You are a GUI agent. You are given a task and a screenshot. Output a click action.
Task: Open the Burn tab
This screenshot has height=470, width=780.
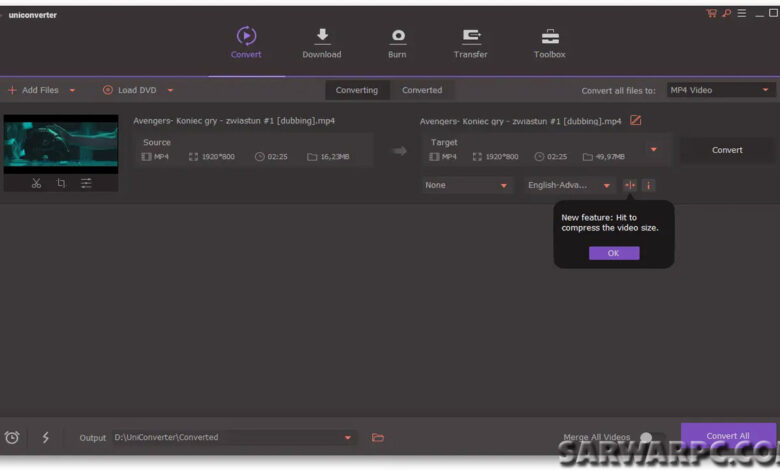pyautogui.click(x=397, y=43)
